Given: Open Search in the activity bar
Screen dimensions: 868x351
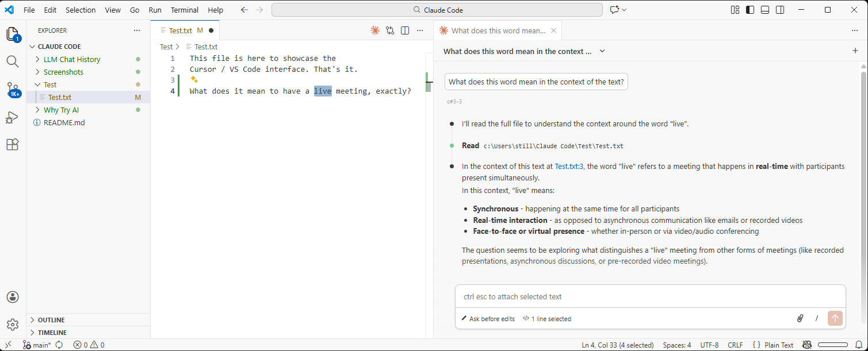Looking at the screenshot, I should coord(12,61).
